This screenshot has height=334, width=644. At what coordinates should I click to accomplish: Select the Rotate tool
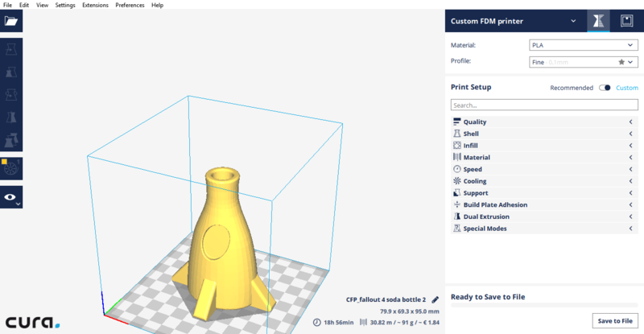point(11,94)
